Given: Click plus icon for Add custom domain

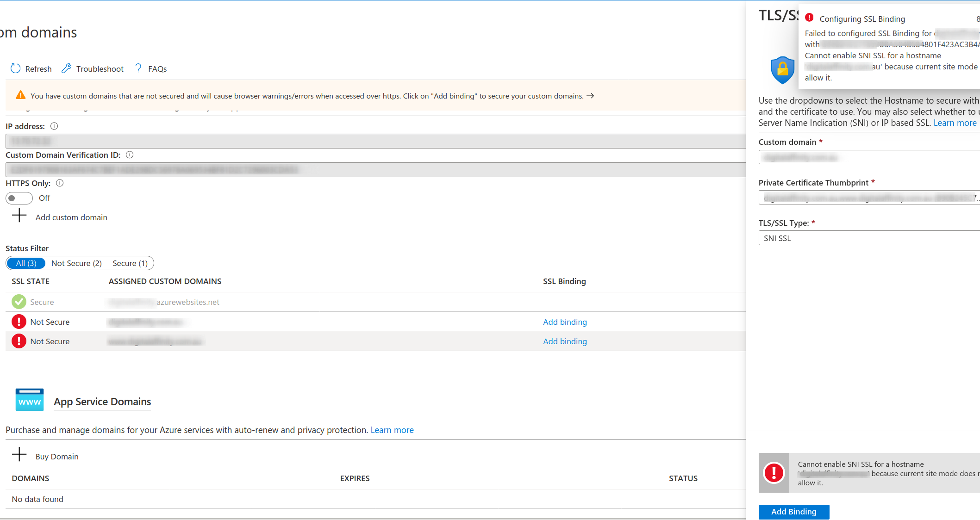Looking at the screenshot, I should (x=19, y=215).
